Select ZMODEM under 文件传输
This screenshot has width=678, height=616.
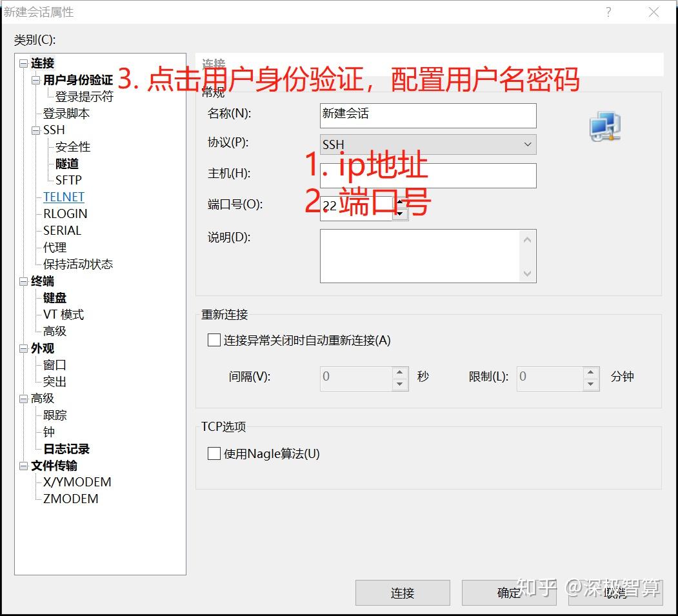point(70,499)
